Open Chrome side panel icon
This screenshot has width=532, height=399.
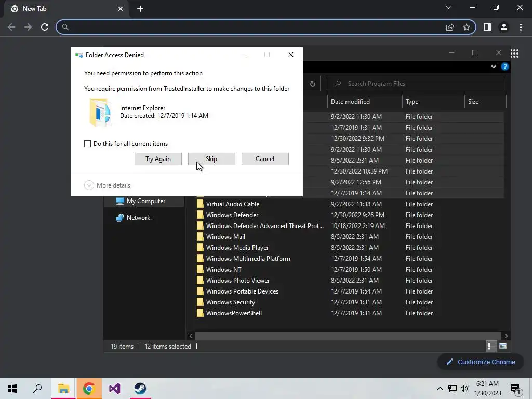(x=487, y=27)
